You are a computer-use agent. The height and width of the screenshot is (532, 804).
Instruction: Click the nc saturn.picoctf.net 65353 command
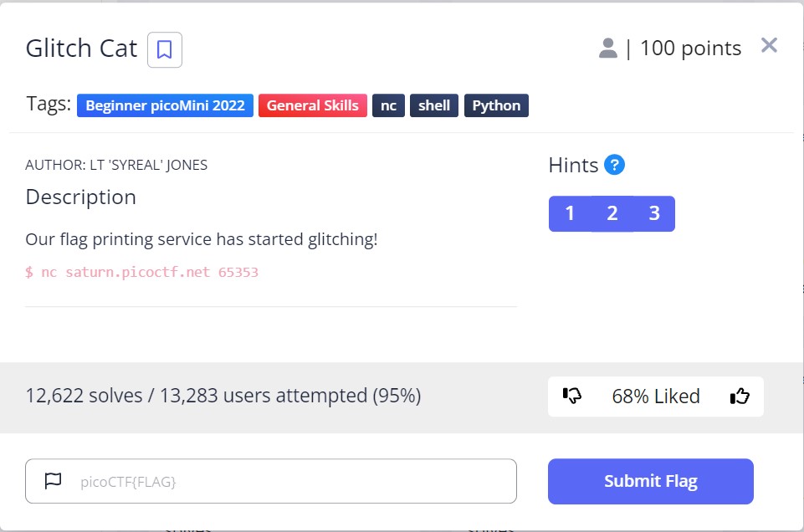[142, 272]
